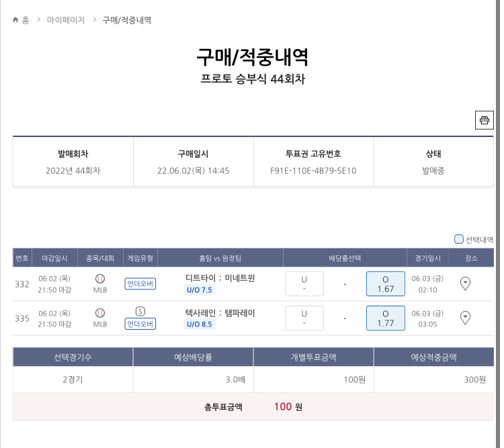Image resolution: width=504 pixels, height=448 pixels.
Task: Click 프로토 승부식 44회차 subtitle
Action: click(253, 79)
